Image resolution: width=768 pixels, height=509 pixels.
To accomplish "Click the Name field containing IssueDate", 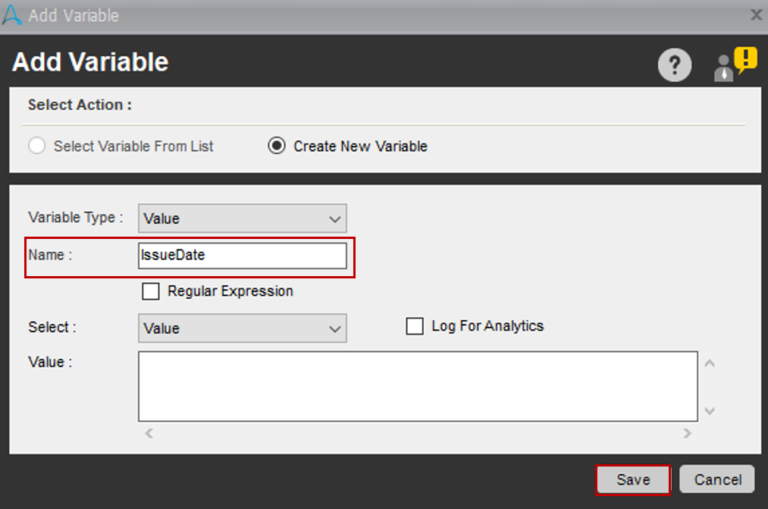I will (242, 256).
